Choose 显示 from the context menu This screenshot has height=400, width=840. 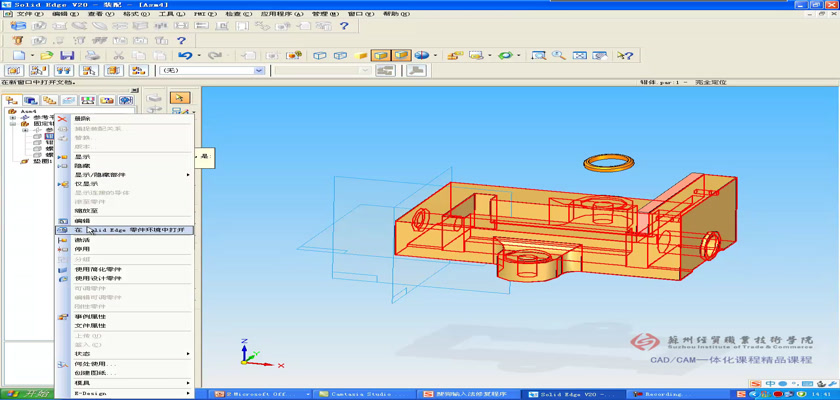pyautogui.click(x=125, y=157)
